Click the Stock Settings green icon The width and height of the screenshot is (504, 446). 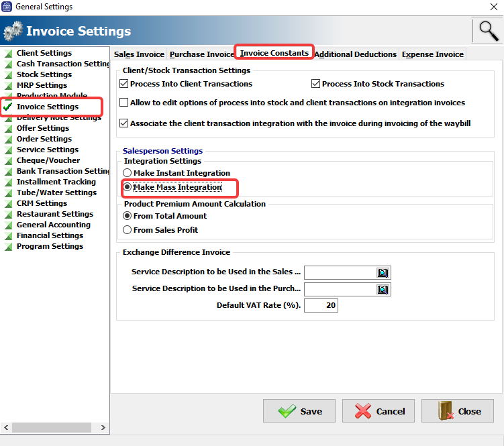[x=8, y=75]
